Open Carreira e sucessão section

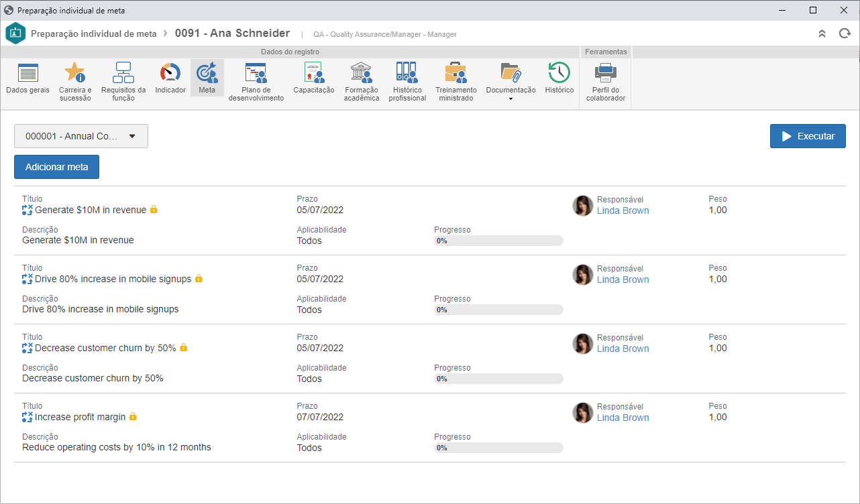click(75, 82)
